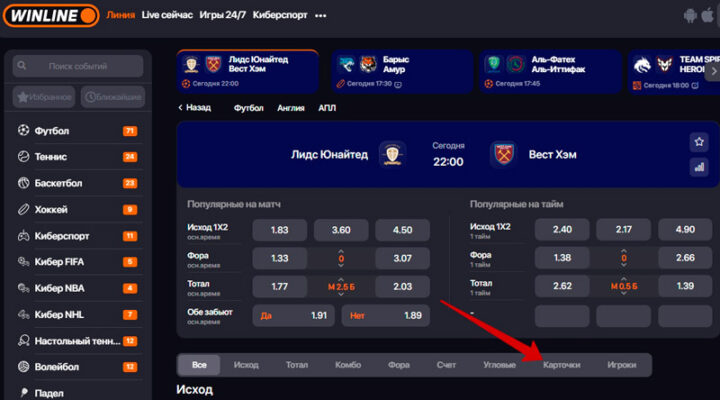
Task: Show next events with right carousel arrow
Action: [714, 71]
